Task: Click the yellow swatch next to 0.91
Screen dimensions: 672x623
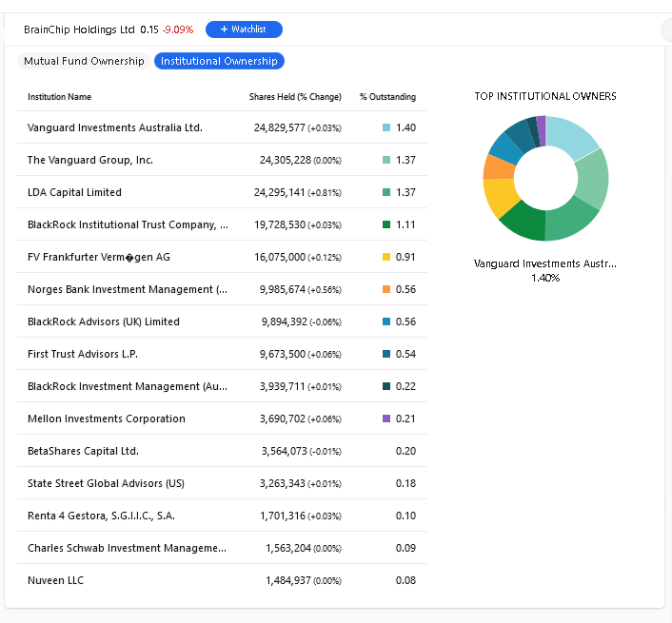Action: (386, 257)
